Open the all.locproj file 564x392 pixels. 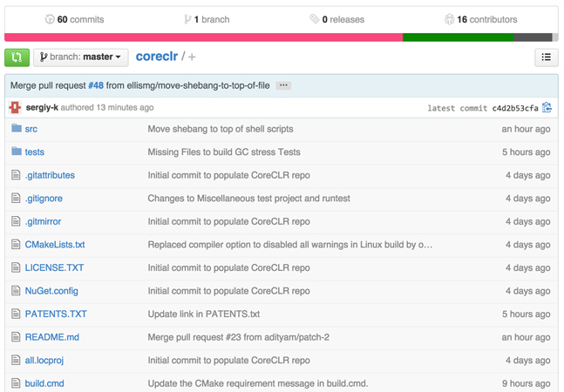(x=44, y=361)
